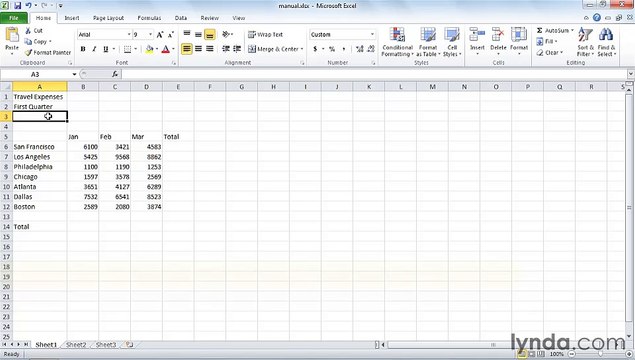
Task: Open the Font dialog box launcher
Action: tap(174, 63)
